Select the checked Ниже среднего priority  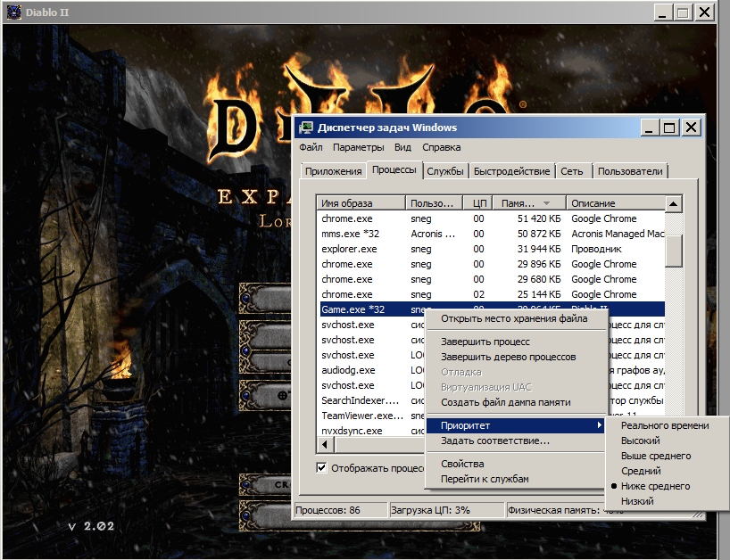pos(655,486)
